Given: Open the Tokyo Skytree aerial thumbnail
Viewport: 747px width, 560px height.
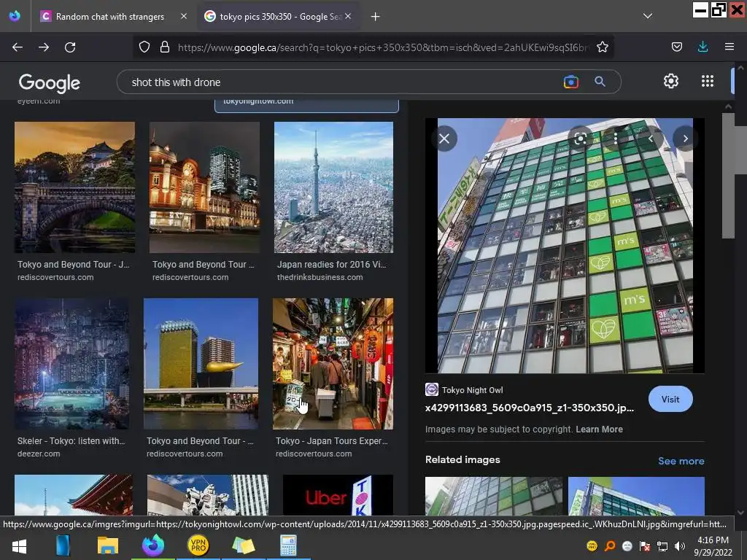Looking at the screenshot, I should pos(333,187).
